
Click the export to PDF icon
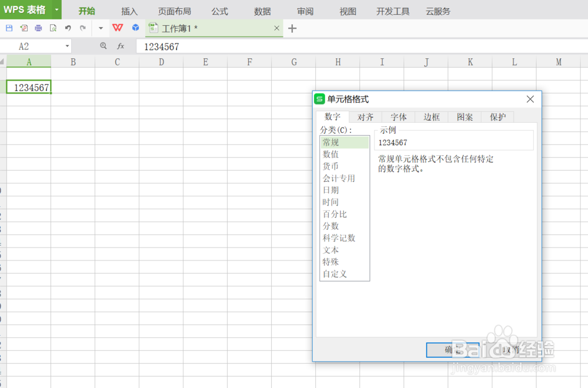point(24,28)
